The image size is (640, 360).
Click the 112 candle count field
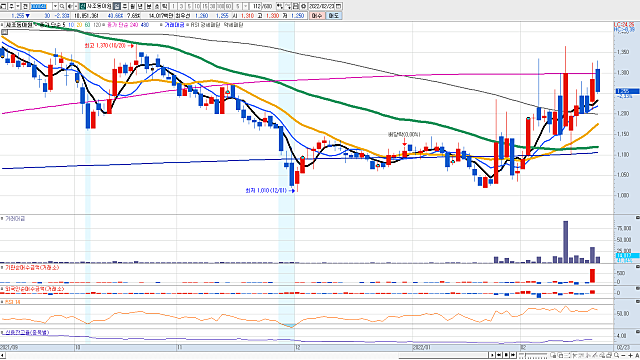tap(256, 7)
